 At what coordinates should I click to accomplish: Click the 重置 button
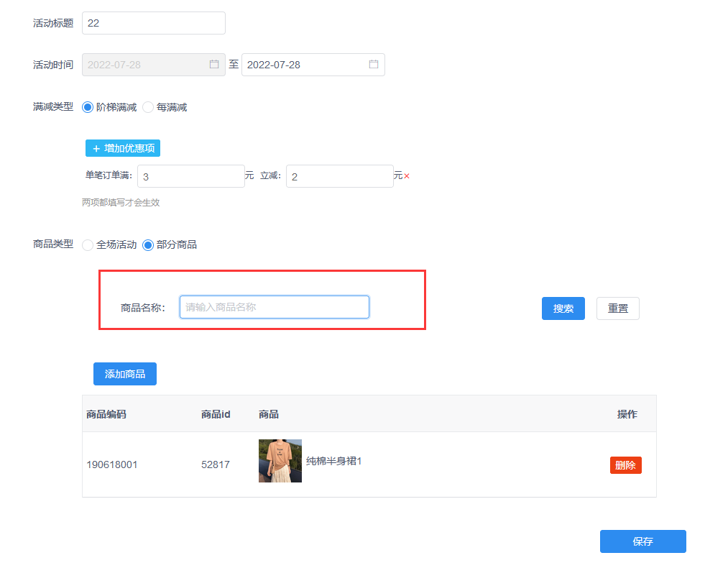[617, 308]
